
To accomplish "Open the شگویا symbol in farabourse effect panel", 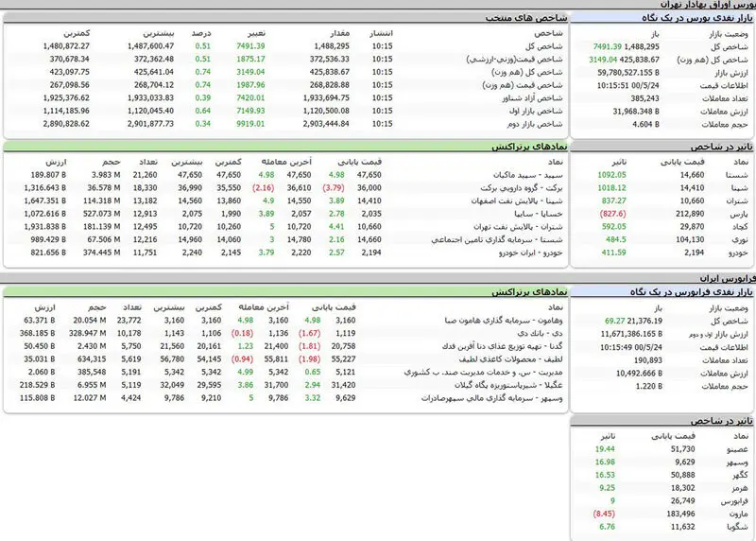I will click(x=738, y=527).
